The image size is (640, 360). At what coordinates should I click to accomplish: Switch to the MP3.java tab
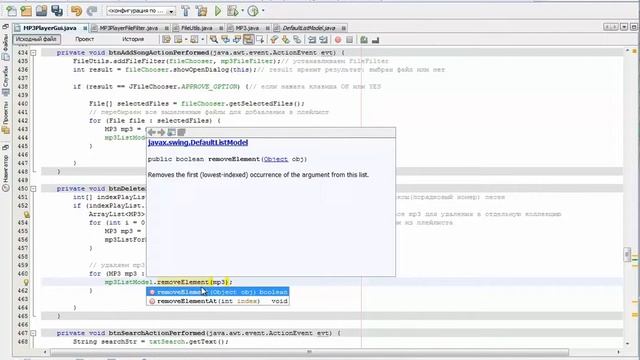pyautogui.click(x=247, y=28)
